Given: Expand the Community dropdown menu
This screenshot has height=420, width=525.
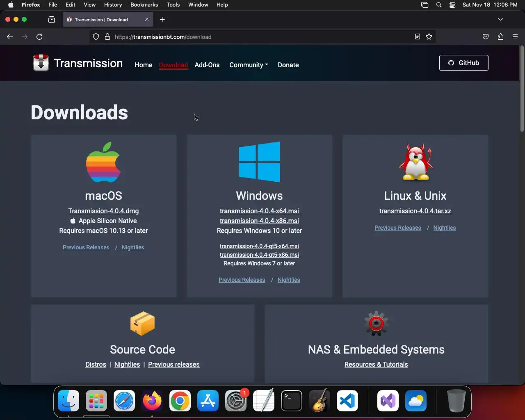Looking at the screenshot, I should (x=249, y=65).
